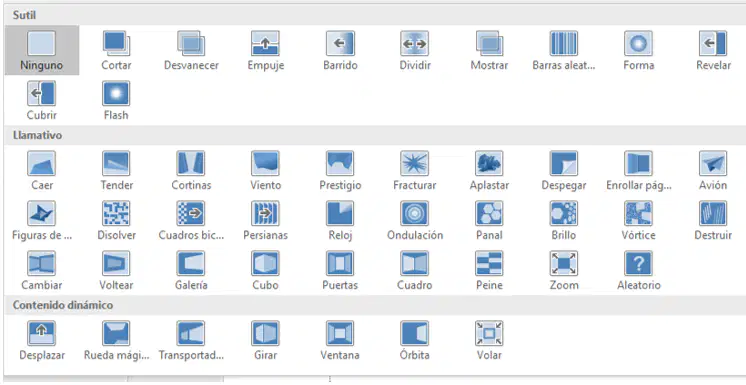
Task: Apply the Figuras de origami transition
Action: point(42,220)
